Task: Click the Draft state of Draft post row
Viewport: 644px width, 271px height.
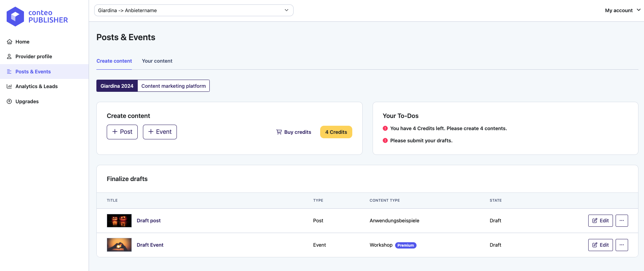Action: coord(496,220)
